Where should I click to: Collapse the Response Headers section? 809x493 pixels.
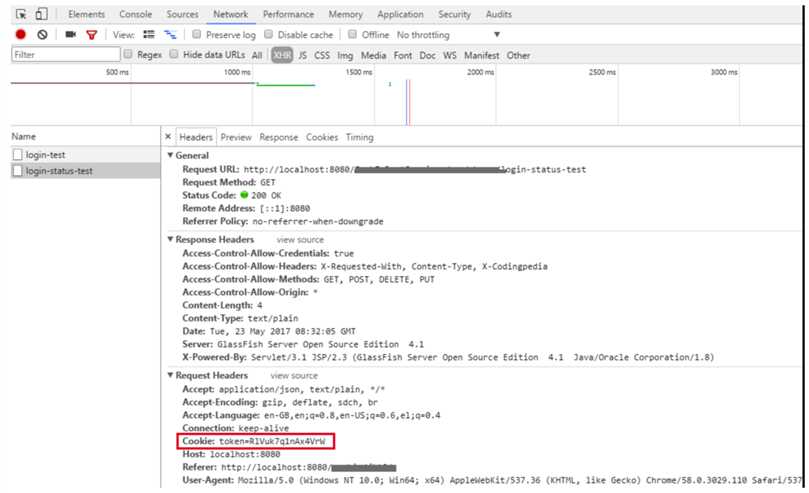(x=170, y=240)
